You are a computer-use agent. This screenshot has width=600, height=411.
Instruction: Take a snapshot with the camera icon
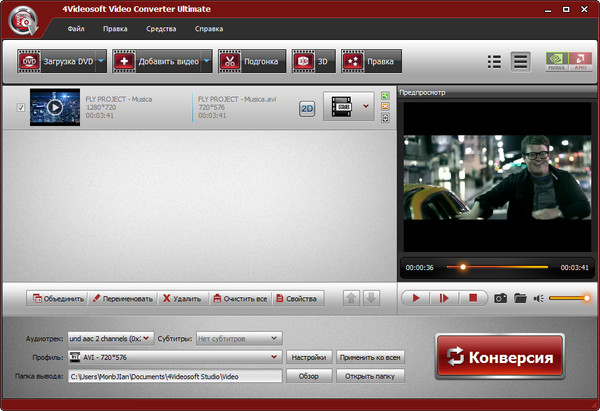pos(501,298)
